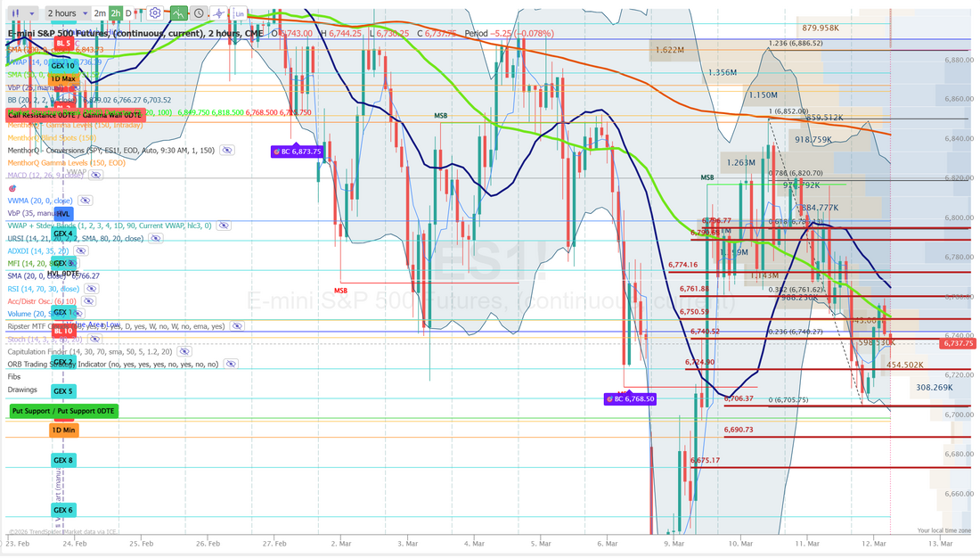This screenshot has height=558, width=980.
Task: Click the green indicators chart icon
Action: [178, 13]
